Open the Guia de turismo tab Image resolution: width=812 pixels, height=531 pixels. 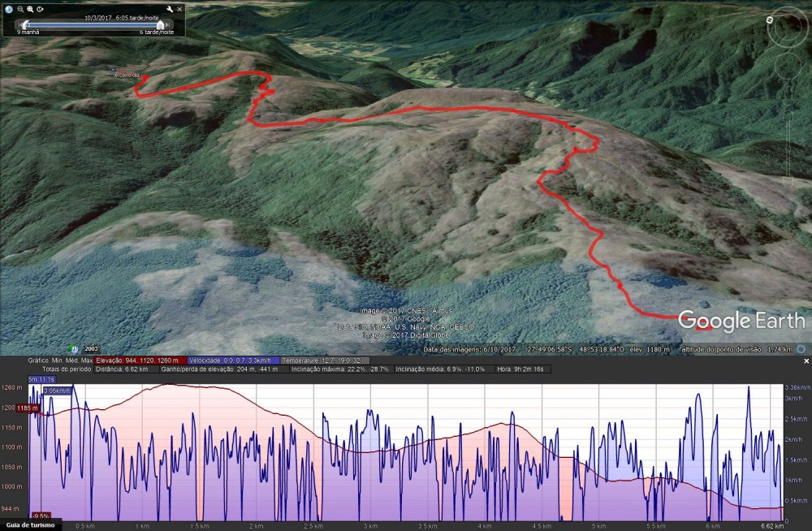click(30, 525)
